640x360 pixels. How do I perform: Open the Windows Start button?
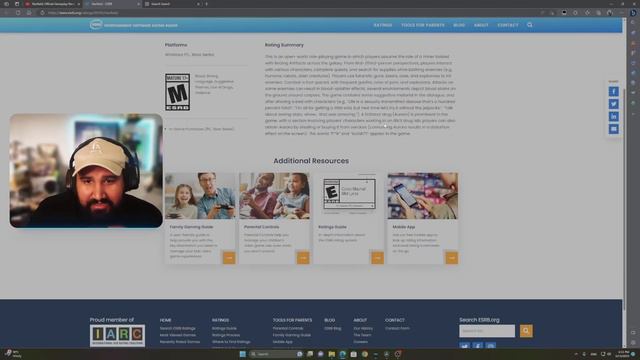click(242, 354)
